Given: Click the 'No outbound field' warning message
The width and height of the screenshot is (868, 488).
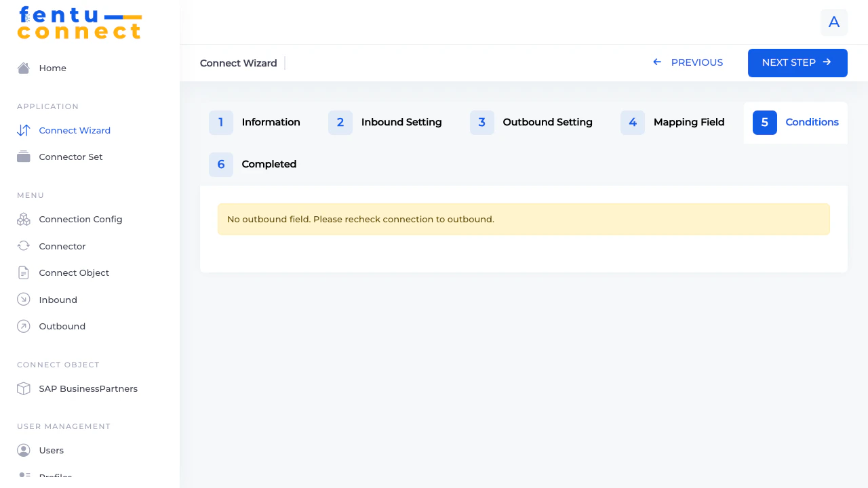Looking at the screenshot, I should 524,220.
